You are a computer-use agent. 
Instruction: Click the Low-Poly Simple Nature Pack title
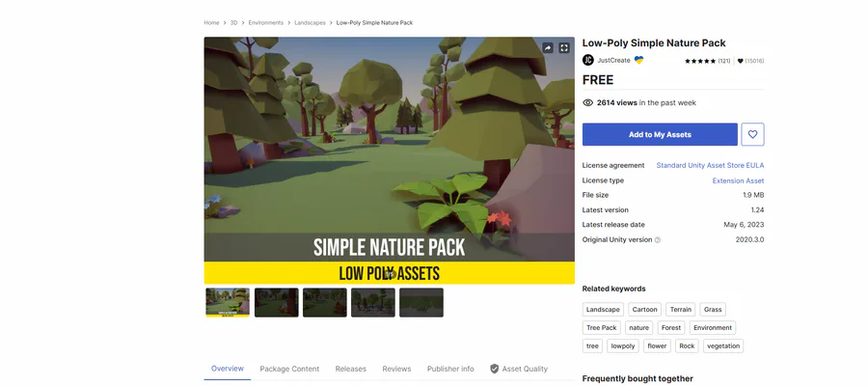[x=654, y=43]
